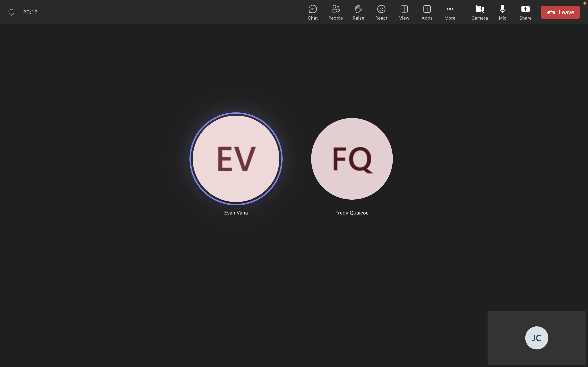The width and height of the screenshot is (588, 367).
Task: Leave the meeting
Action: tap(560, 12)
